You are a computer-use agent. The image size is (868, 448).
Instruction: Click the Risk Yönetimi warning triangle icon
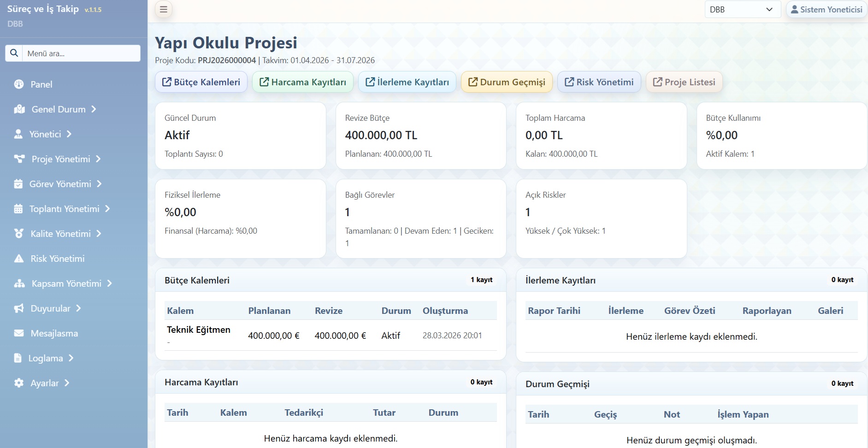[19, 259]
